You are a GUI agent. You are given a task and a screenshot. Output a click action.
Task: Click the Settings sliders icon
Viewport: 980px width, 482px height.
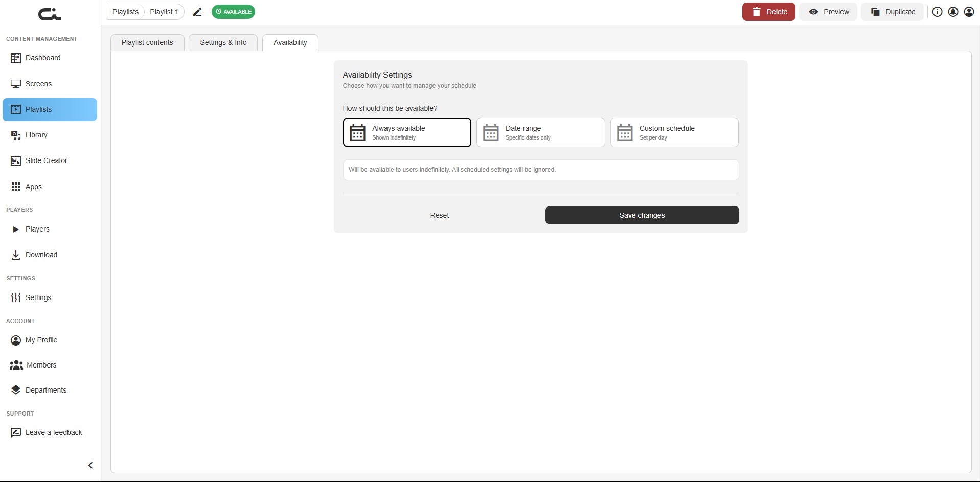pyautogui.click(x=16, y=297)
